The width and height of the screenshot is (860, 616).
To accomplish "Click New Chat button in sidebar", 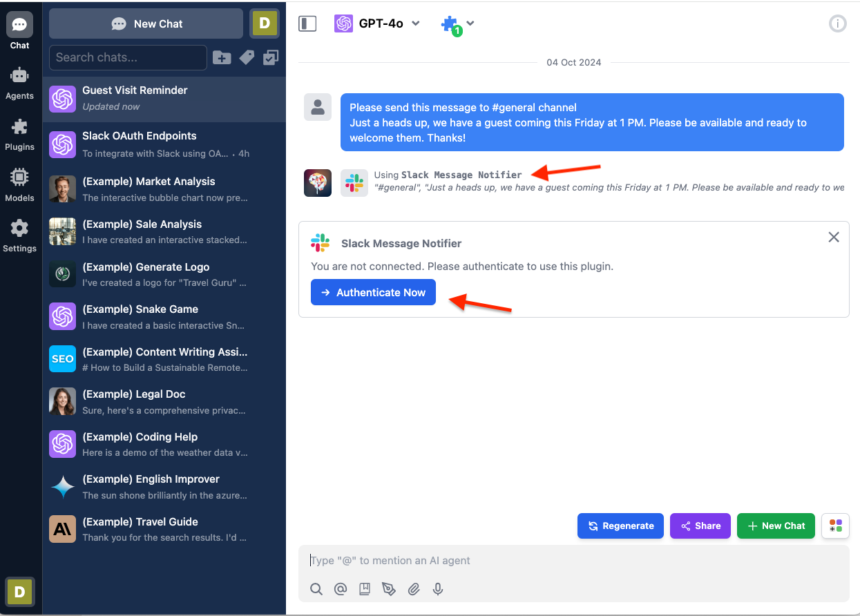I will click(146, 23).
